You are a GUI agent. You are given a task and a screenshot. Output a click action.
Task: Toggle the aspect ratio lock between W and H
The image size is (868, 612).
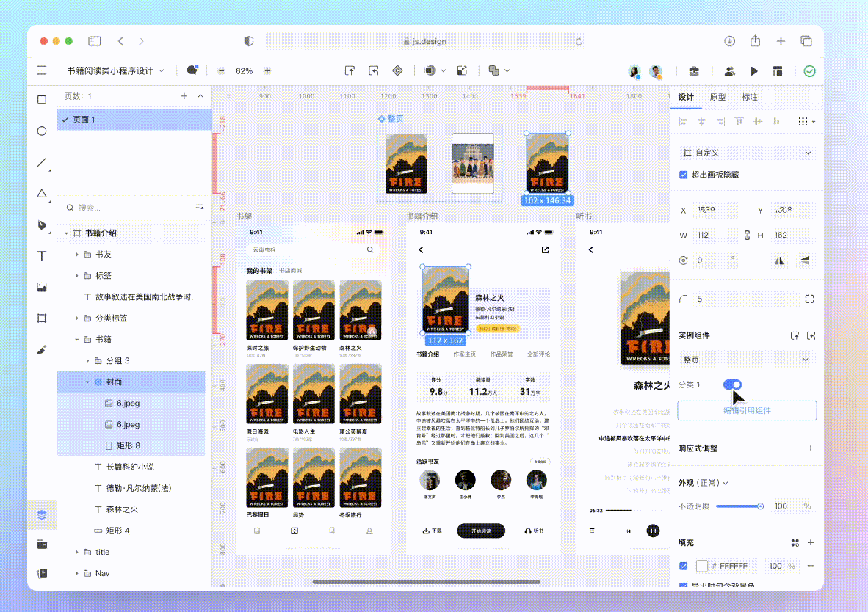747,235
